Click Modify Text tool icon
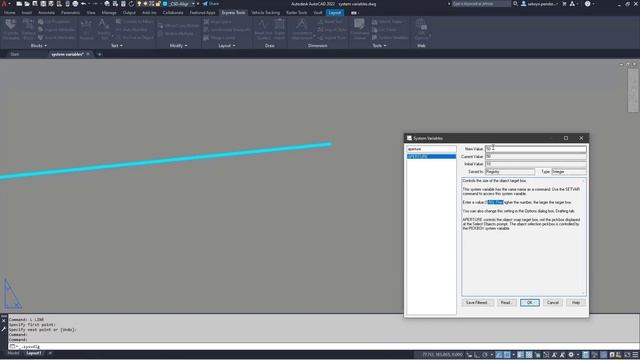Viewport: 640px width, 360px height. click(x=104, y=29)
